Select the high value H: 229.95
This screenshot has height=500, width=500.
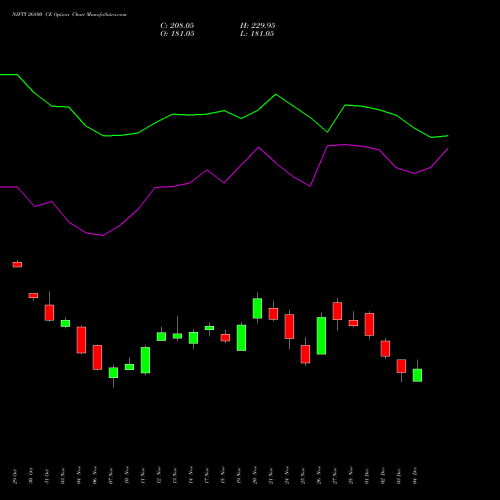[x=258, y=26]
